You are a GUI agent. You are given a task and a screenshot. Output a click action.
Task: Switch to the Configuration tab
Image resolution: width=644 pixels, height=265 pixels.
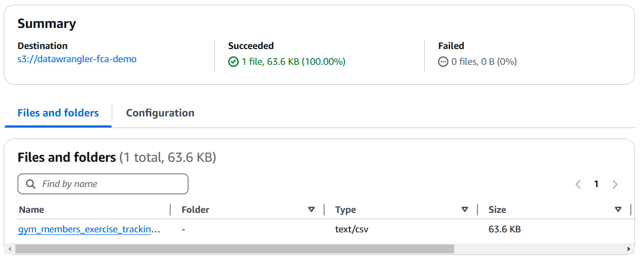[x=160, y=113]
